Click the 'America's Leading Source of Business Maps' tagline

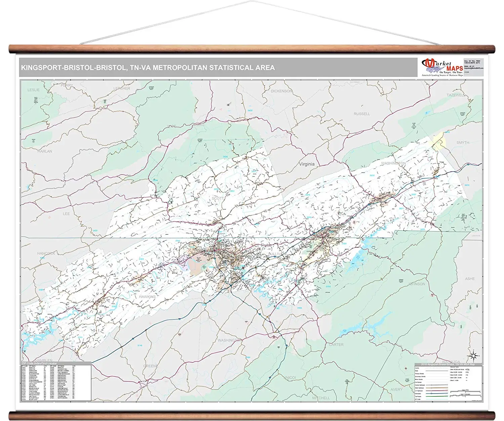442,75
